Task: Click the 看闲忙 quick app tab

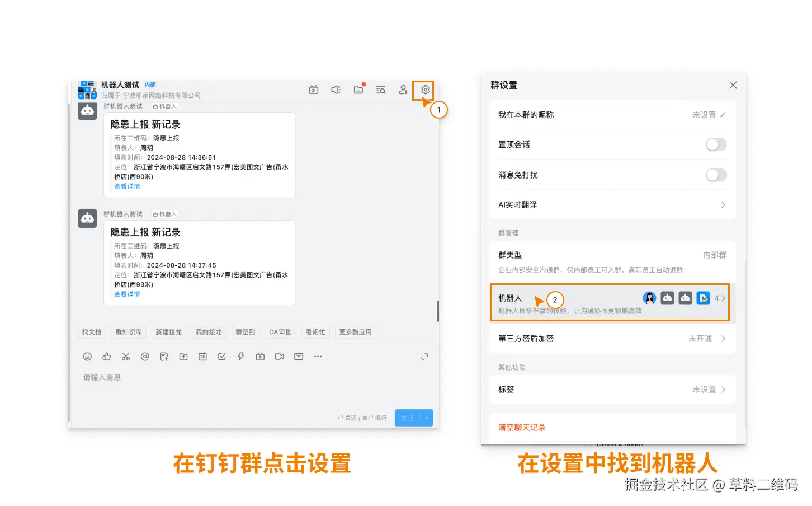Action: (315, 332)
